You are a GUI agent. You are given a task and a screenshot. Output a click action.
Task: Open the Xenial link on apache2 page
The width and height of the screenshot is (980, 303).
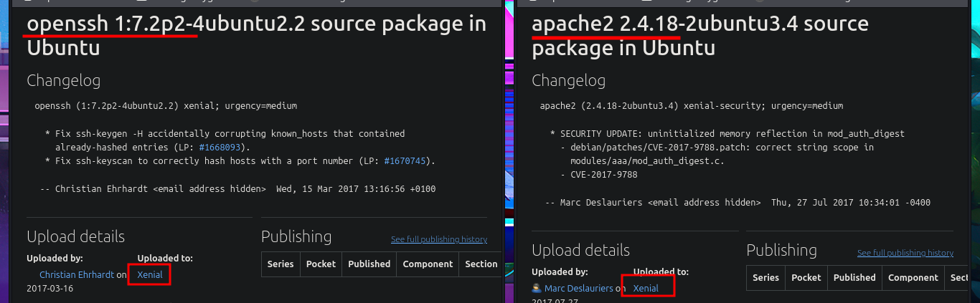[646, 288]
